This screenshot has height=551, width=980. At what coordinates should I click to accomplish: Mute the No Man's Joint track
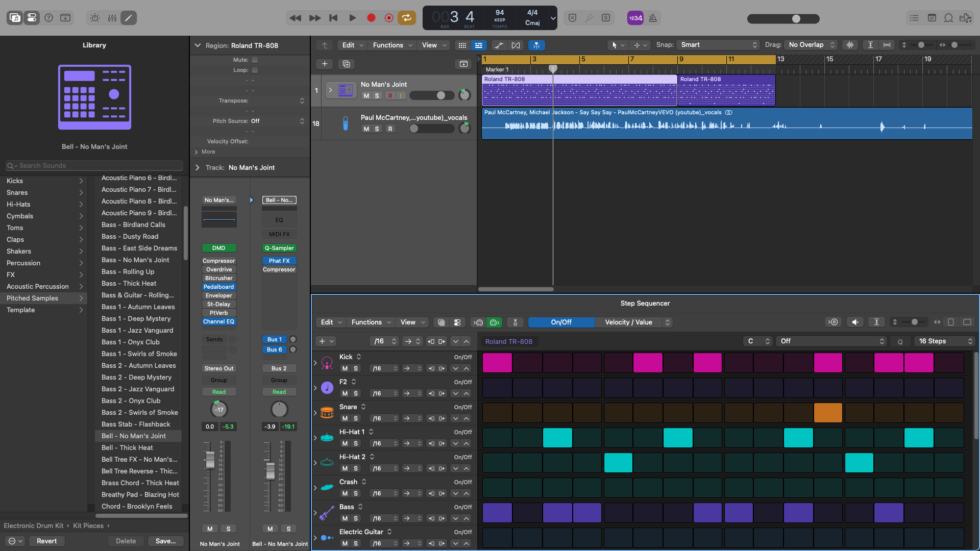coord(366,96)
